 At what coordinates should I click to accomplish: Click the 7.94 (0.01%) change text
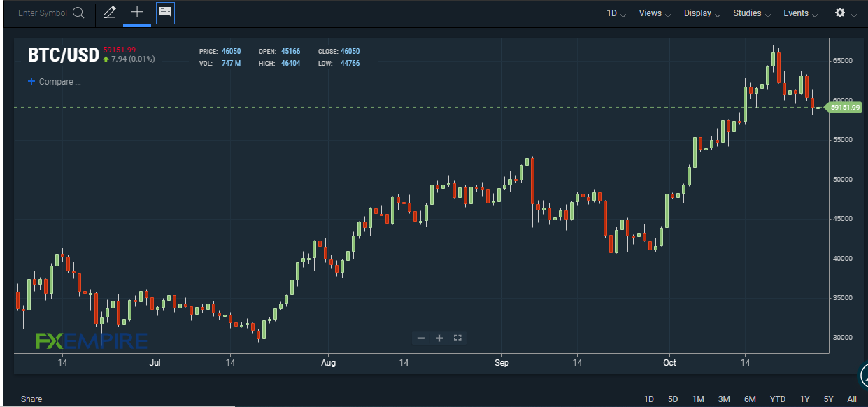pos(133,59)
